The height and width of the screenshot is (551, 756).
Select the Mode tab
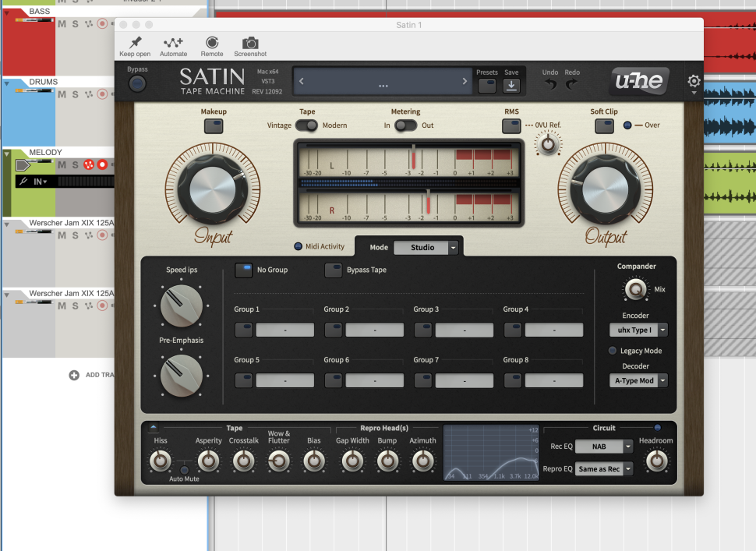(379, 247)
